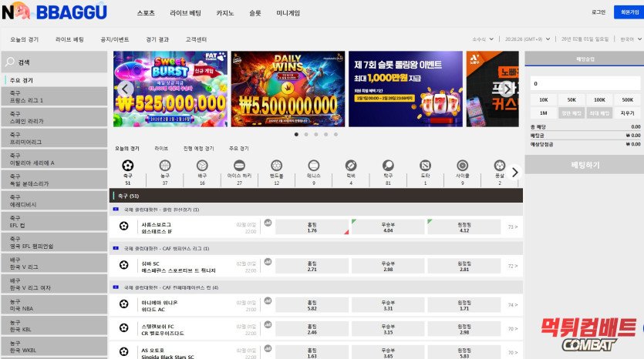644x359 pixels.
Task: Open 공지/이벤트 in the sub navigation
Action: (x=115, y=39)
